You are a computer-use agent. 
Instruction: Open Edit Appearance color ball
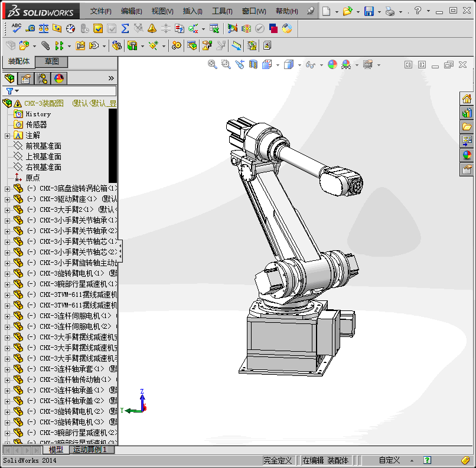click(332, 64)
